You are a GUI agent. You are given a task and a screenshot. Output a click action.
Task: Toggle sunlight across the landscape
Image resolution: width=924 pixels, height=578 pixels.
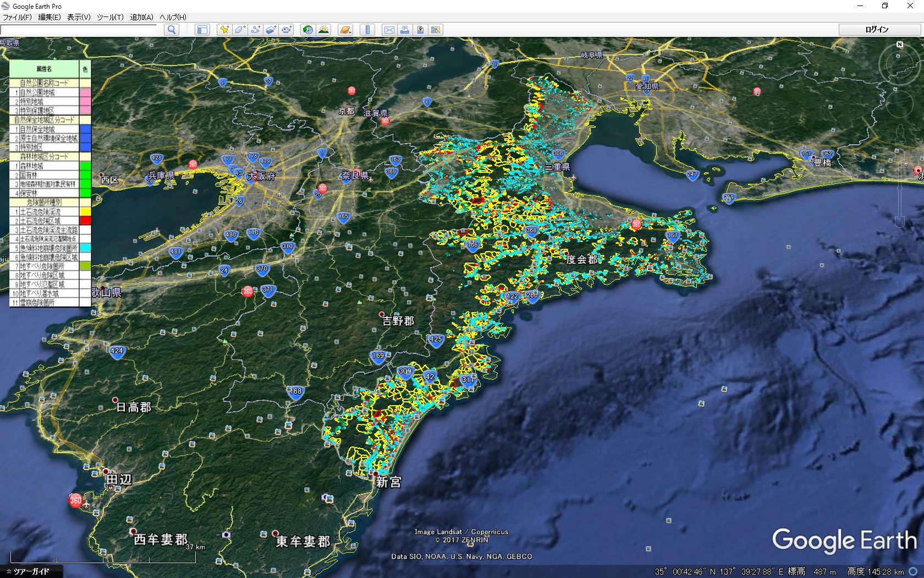323,30
